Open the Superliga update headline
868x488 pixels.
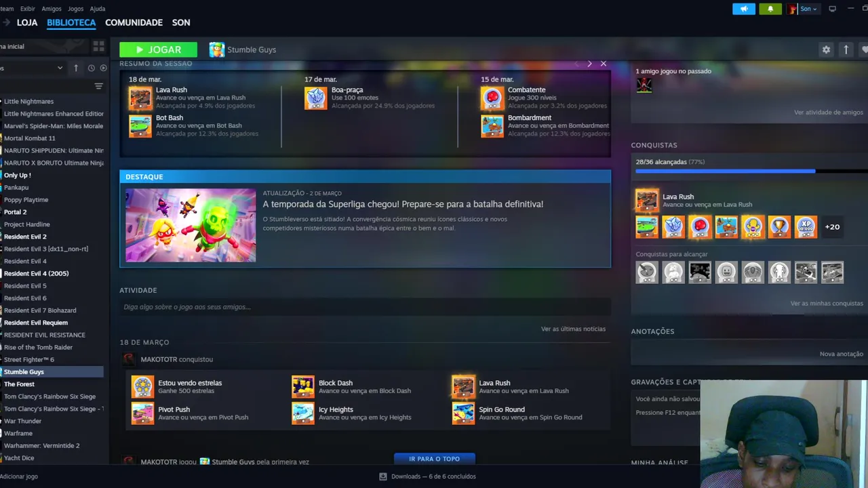(403, 204)
